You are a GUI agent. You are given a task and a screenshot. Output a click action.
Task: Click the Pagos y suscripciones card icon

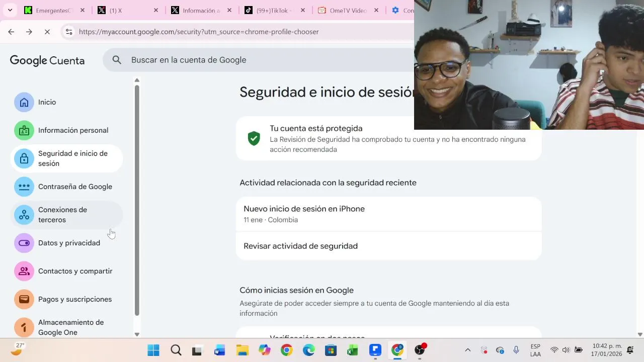(24, 299)
